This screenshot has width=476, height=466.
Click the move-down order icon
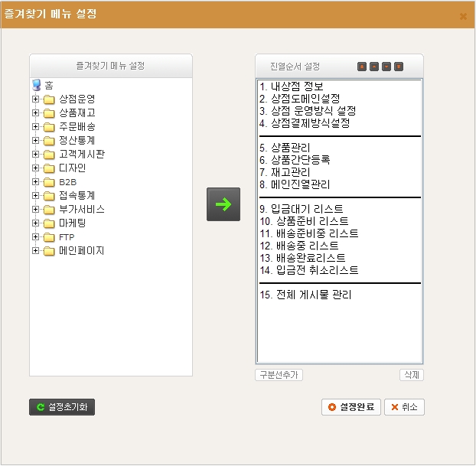(x=386, y=67)
